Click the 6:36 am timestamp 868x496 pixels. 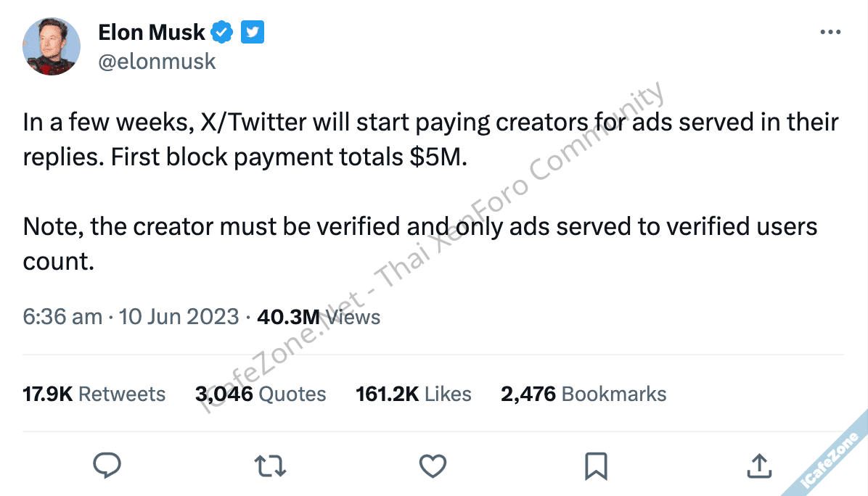click(62, 317)
